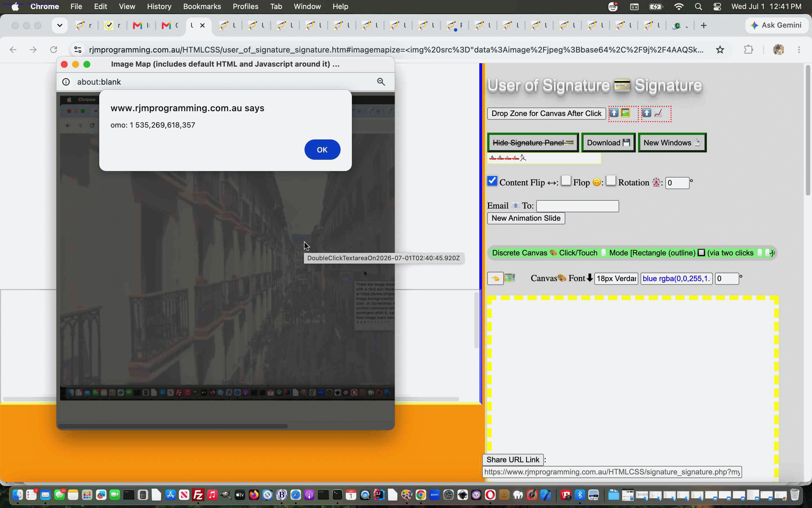The image size is (812, 508).
Task: Click the Canvas font rotation degrees field
Action: pyautogui.click(x=727, y=279)
